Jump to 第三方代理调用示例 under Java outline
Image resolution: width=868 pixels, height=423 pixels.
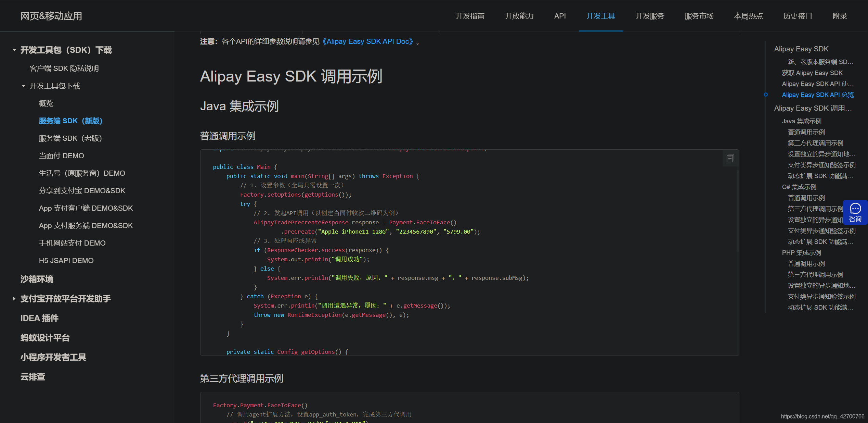(x=815, y=143)
